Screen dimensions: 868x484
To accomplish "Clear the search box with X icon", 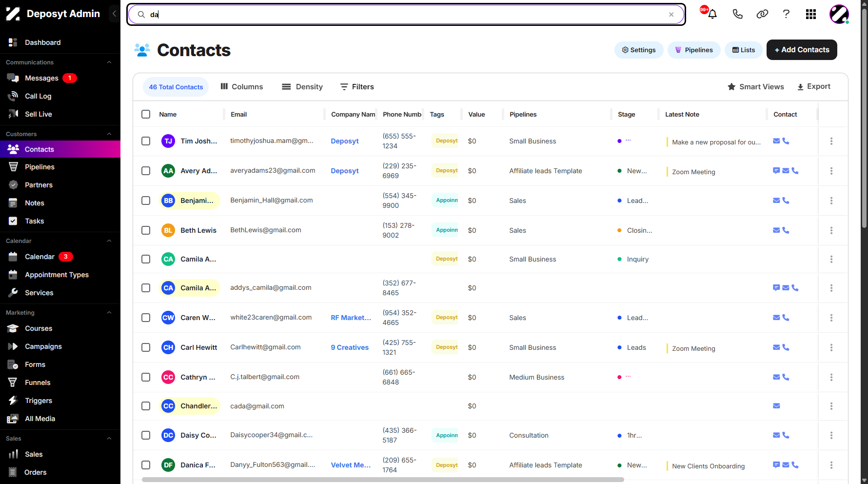I will point(671,15).
